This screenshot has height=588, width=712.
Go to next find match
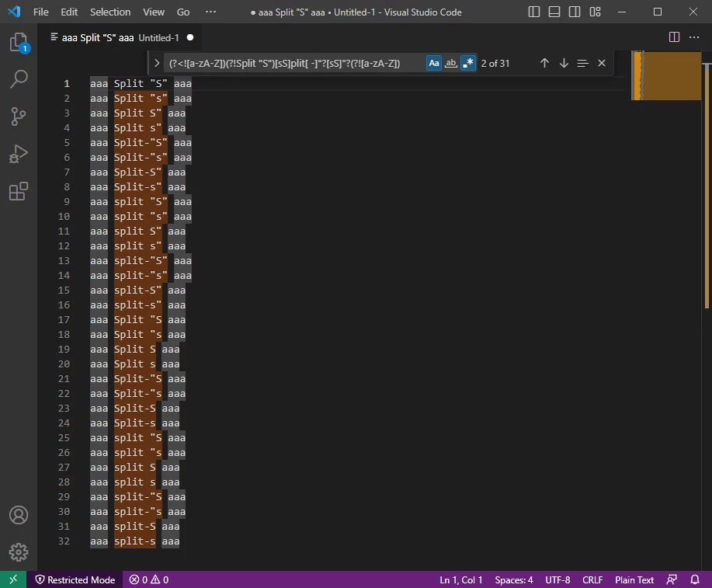pyautogui.click(x=564, y=63)
